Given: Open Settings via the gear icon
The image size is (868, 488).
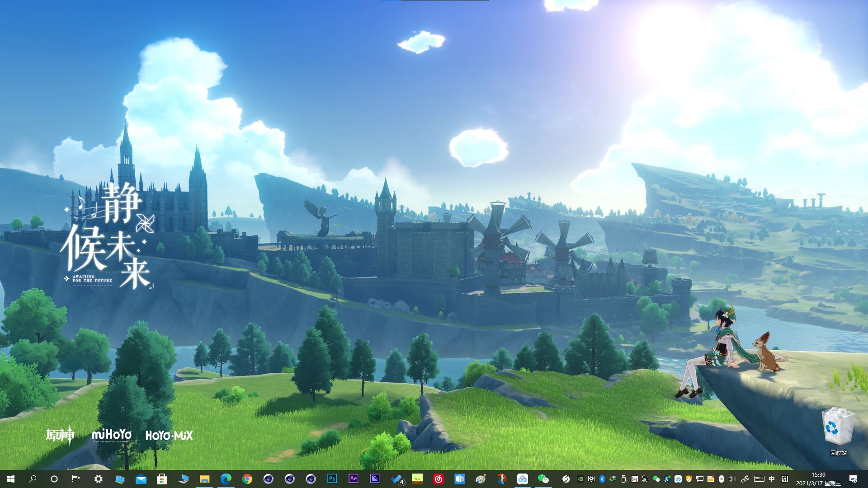Looking at the screenshot, I should coord(98,479).
